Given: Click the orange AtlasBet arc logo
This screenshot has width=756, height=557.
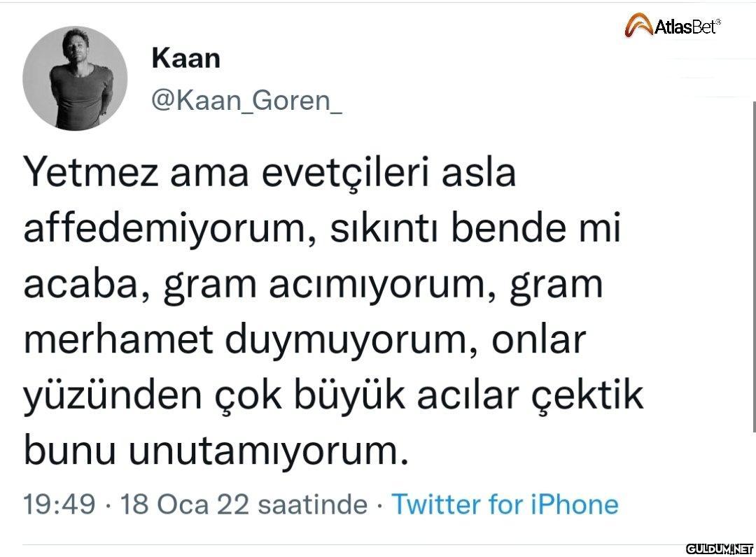Looking at the screenshot, I should (x=638, y=26).
